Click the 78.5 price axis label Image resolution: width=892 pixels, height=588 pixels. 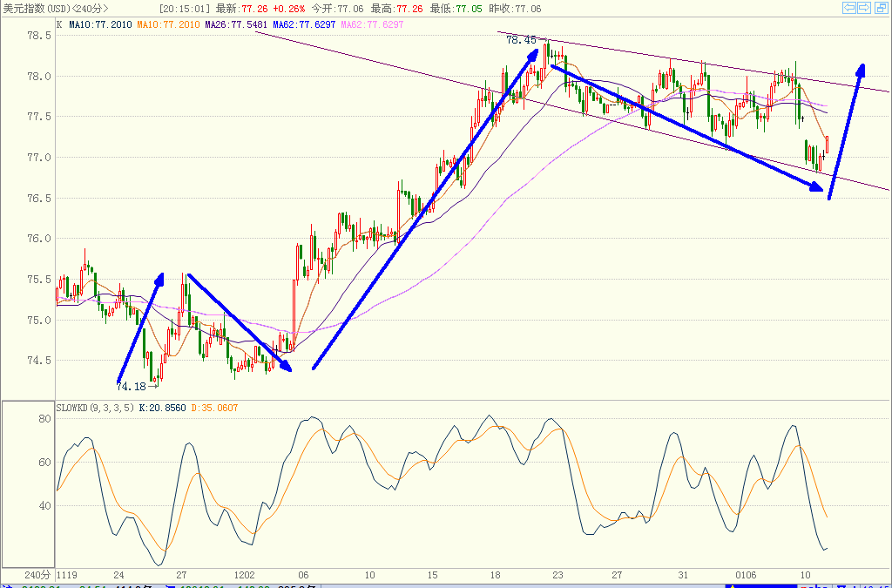click(38, 35)
